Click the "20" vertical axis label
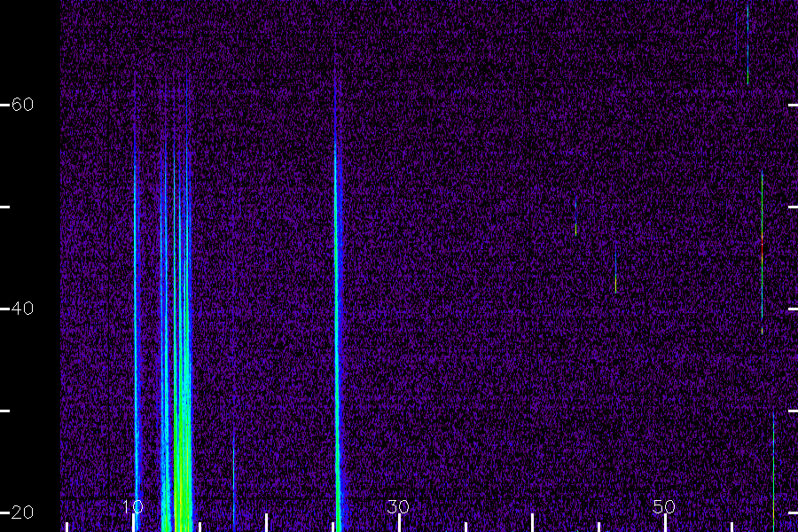 [22, 512]
